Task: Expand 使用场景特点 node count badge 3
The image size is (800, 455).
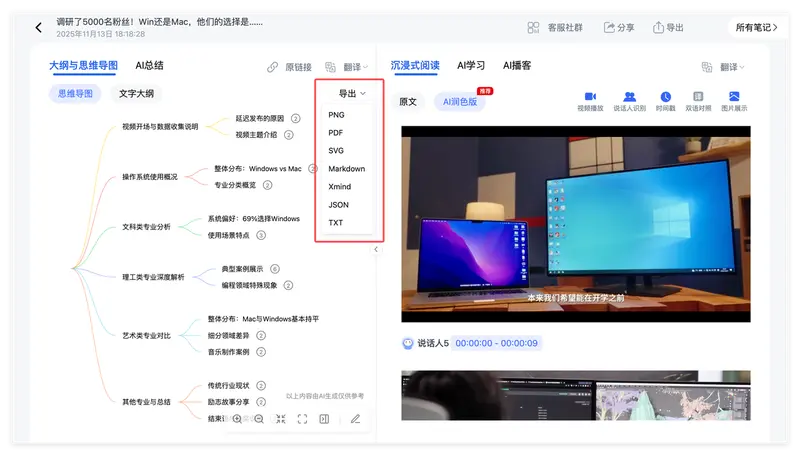Action: coord(261,235)
